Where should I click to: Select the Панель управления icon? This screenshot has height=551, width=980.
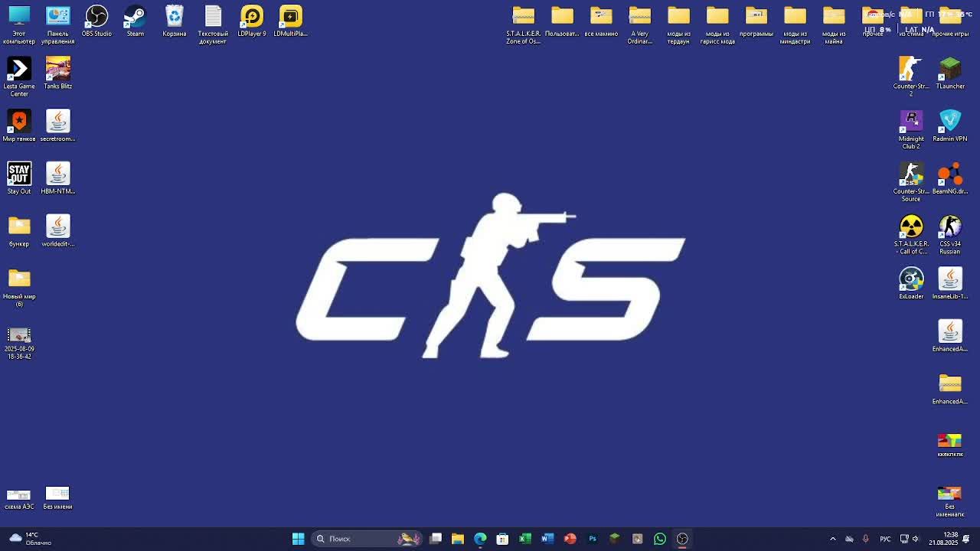[x=58, y=24]
